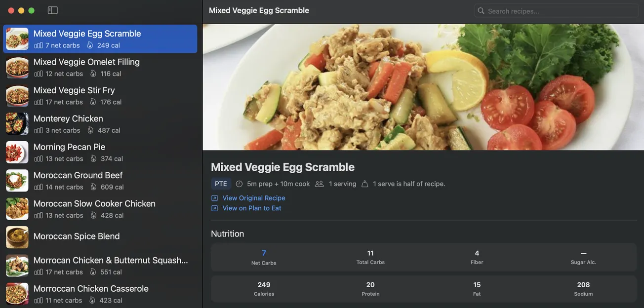This screenshot has width=644, height=308.
Task: Click the servings people icon
Action: 320,183
